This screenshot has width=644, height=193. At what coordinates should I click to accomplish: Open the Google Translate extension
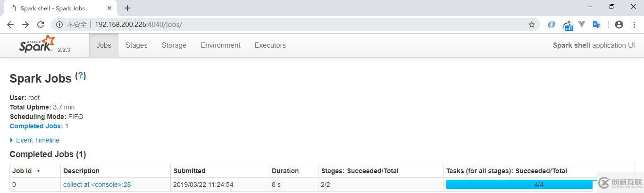(x=597, y=25)
